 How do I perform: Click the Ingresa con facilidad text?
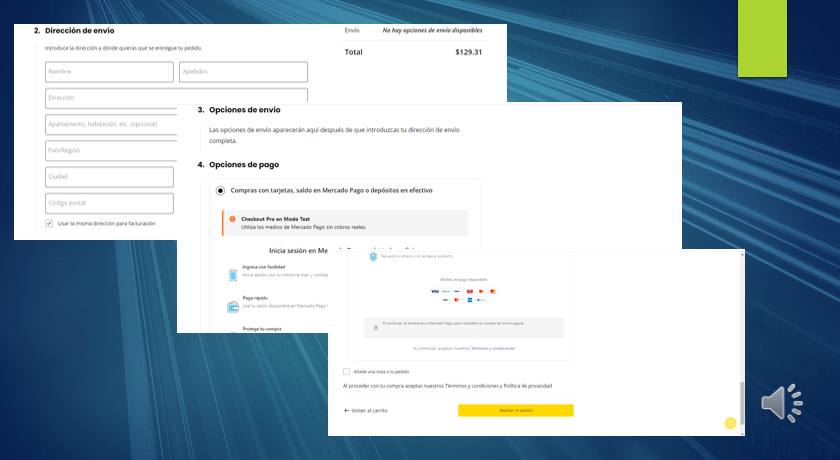(264, 267)
